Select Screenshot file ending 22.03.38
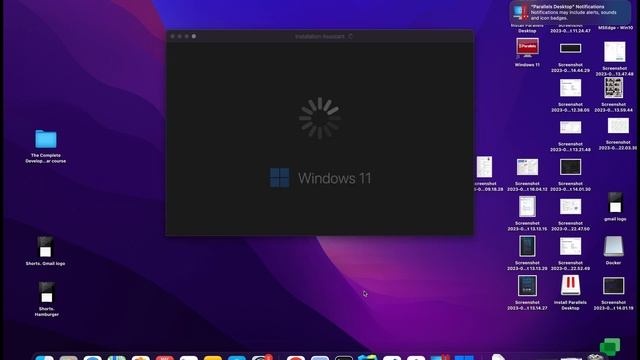Viewport: 640px width, 360px height. pyautogui.click(x=618, y=126)
